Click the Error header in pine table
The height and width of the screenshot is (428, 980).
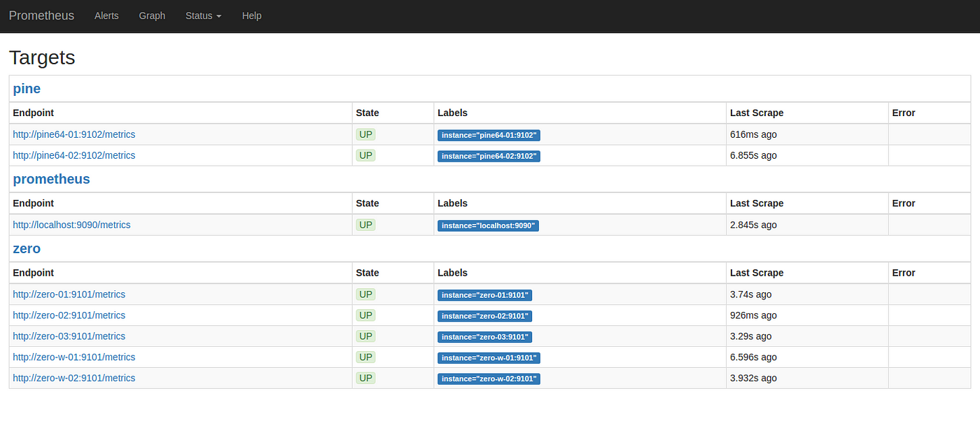pyautogui.click(x=904, y=113)
